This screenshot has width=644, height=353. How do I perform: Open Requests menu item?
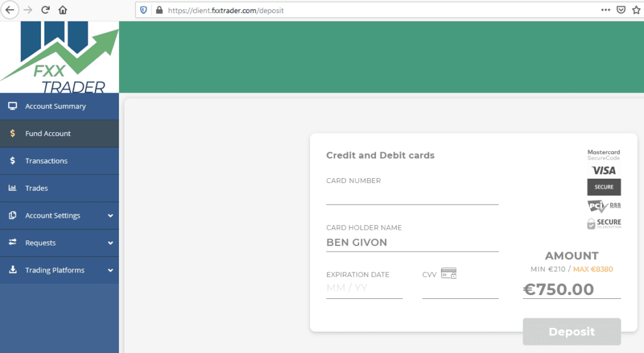point(60,243)
